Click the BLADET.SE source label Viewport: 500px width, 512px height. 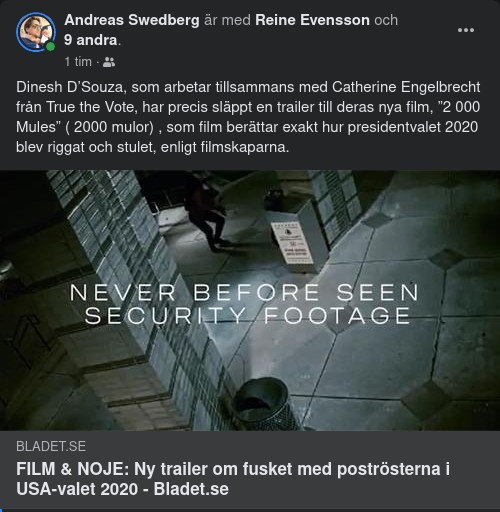51,446
